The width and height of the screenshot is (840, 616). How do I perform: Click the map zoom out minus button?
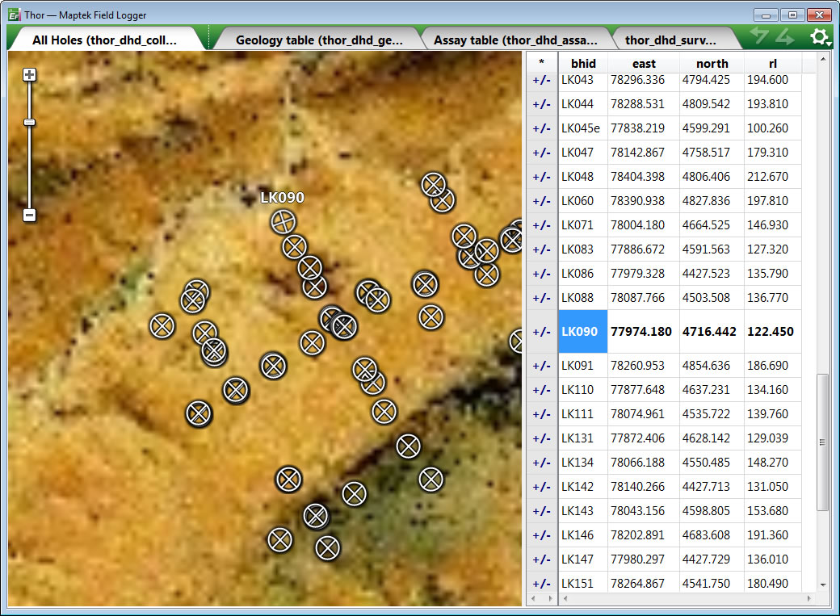30,216
